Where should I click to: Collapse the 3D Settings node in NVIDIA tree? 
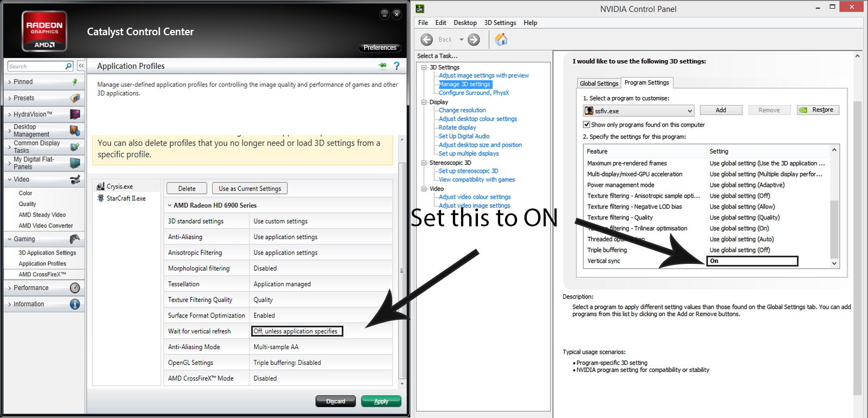click(424, 67)
